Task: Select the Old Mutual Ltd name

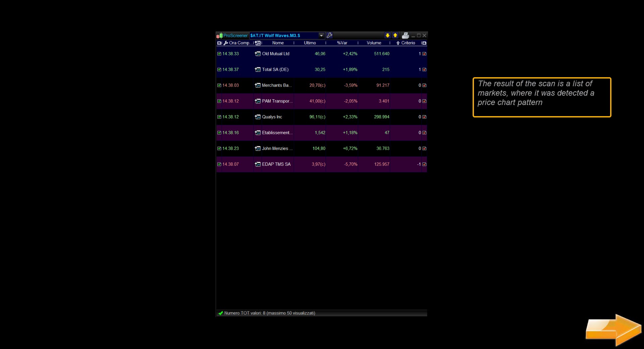Action: 275,54
